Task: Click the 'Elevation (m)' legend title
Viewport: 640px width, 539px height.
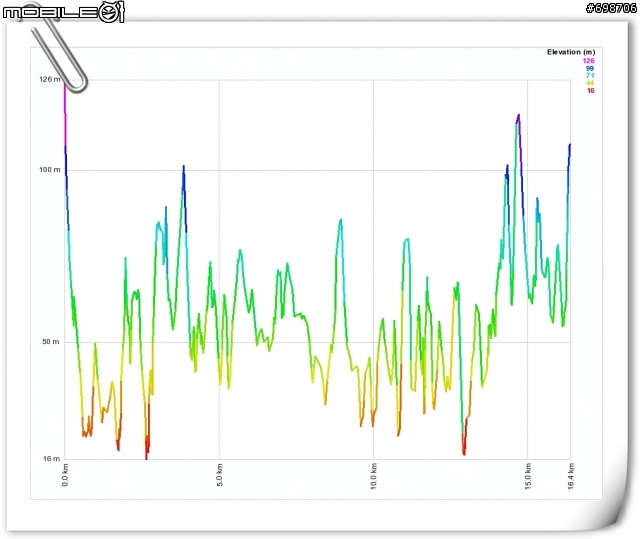Action: [571, 52]
